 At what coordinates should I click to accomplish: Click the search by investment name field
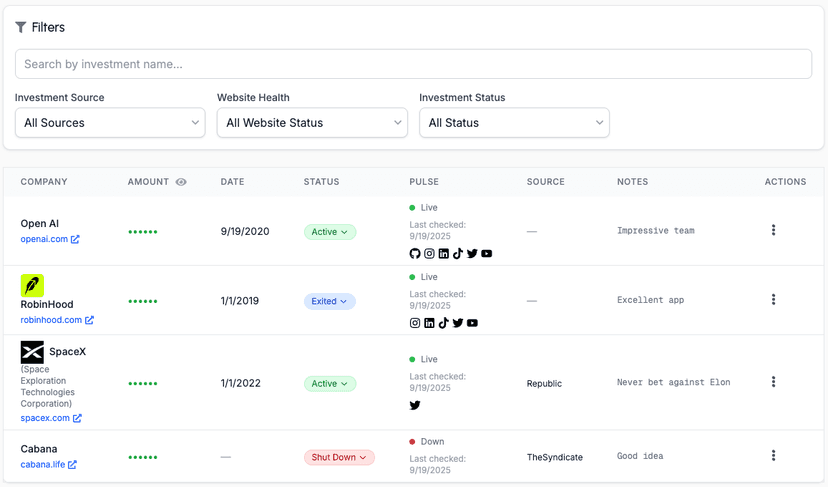pyautogui.click(x=413, y=64)
